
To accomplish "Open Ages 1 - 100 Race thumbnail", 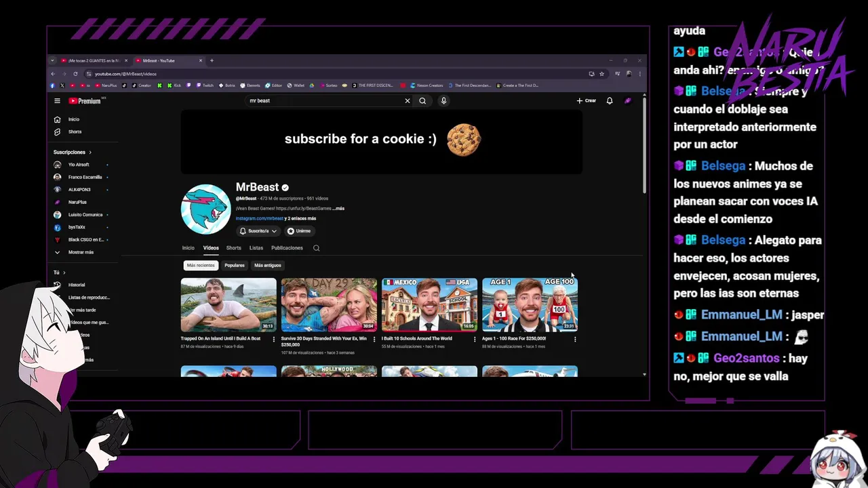I will pyautogui.click(x=530, y=305).
